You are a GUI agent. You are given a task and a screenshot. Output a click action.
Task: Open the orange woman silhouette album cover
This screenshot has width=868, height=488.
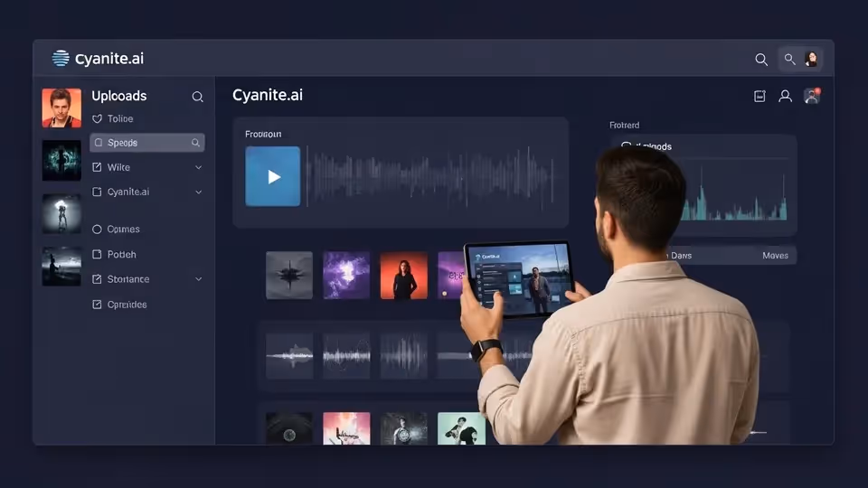[404, 276]
